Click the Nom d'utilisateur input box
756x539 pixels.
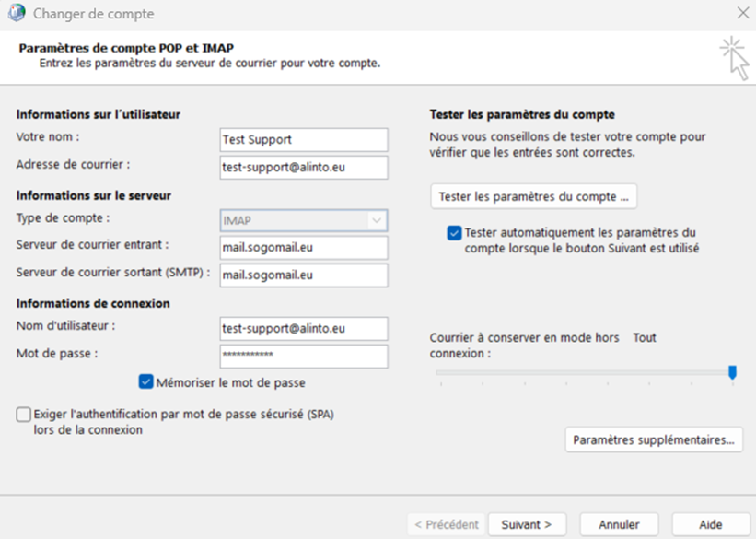click(x=304, y=329)
